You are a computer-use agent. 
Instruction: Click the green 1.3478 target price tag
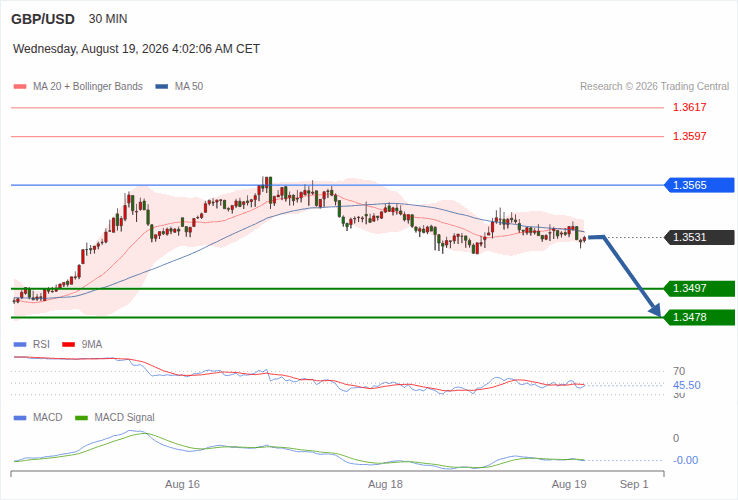(x=699, y=317)
